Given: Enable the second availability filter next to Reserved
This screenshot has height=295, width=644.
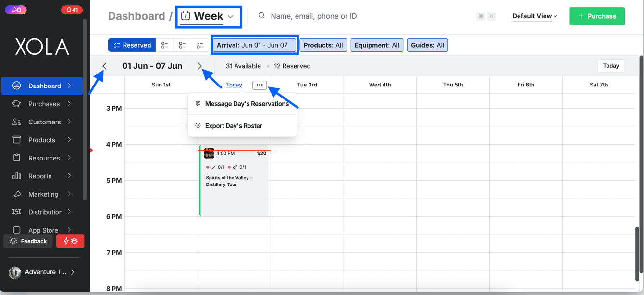Looking at the screenshot, I should (x=165, y=45).
